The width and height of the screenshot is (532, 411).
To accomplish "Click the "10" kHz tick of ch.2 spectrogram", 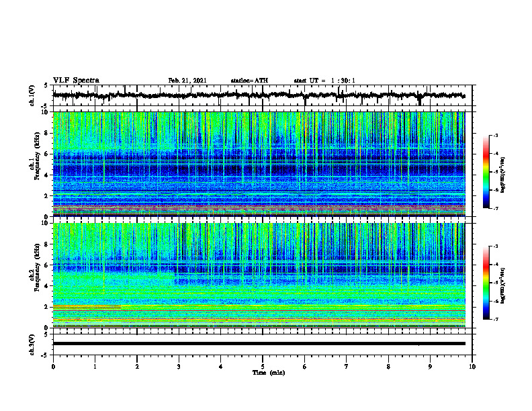I will tap(45, 223).
